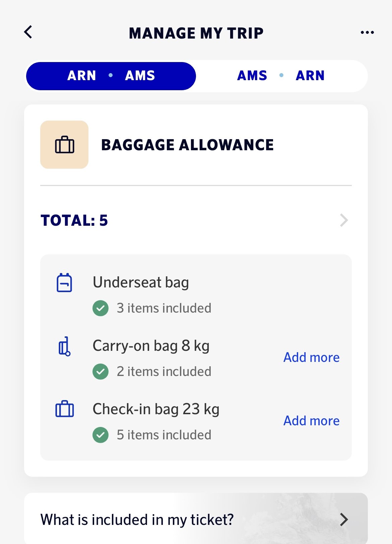
Task: Tap the Underseat bag label
Action: [x=141, y=282]
